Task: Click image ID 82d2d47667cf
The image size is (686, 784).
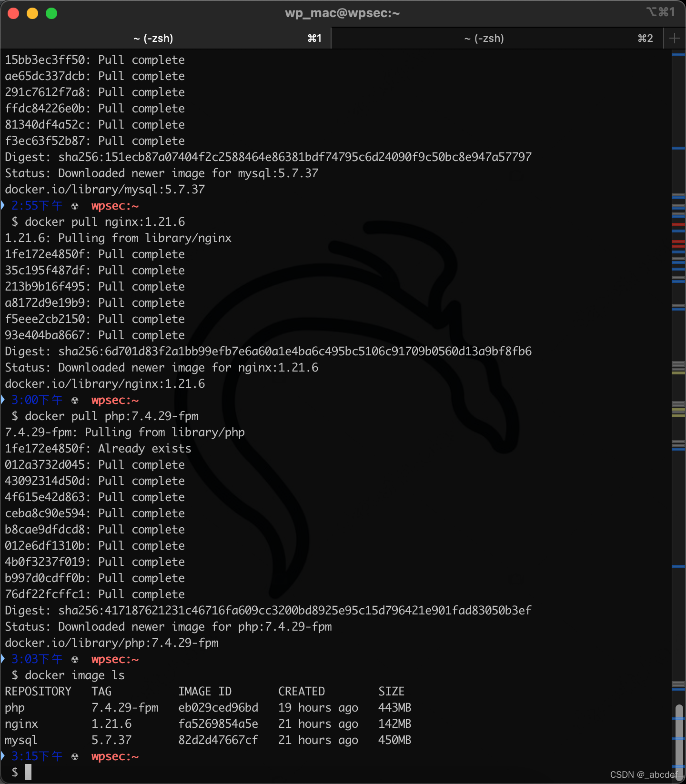Action: pyautogui.click(x=218, y=740)
